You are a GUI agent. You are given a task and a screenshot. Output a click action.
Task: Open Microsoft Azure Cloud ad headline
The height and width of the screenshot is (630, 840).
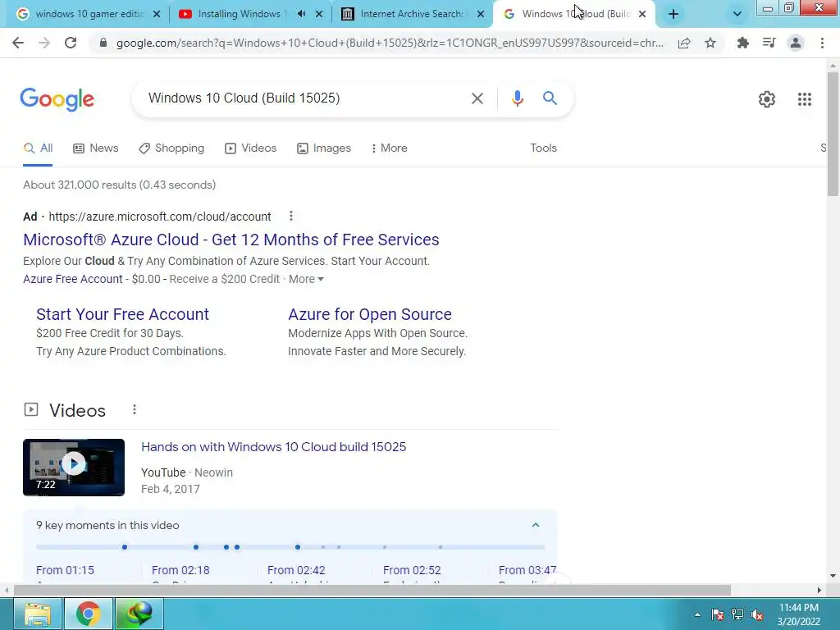point(231,240)
